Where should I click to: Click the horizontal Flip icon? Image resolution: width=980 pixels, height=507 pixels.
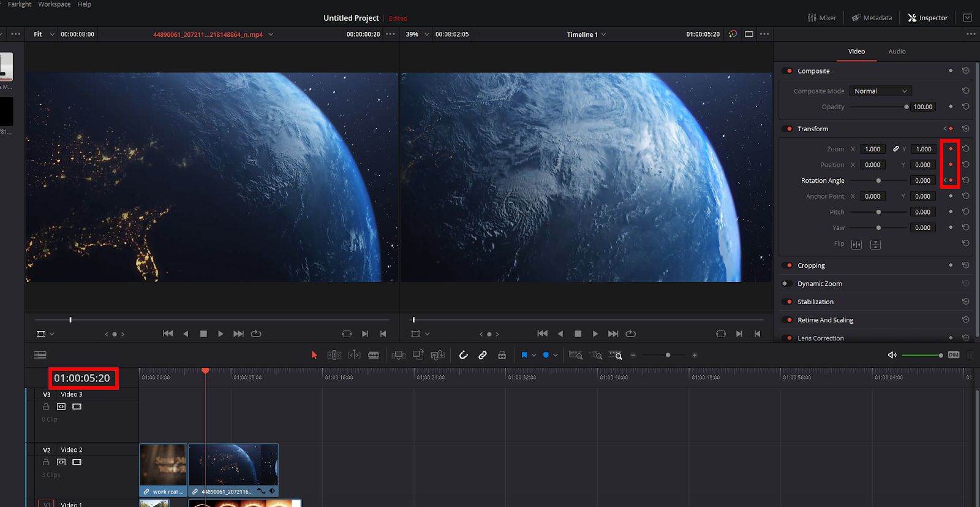click(x=856, y=245)
